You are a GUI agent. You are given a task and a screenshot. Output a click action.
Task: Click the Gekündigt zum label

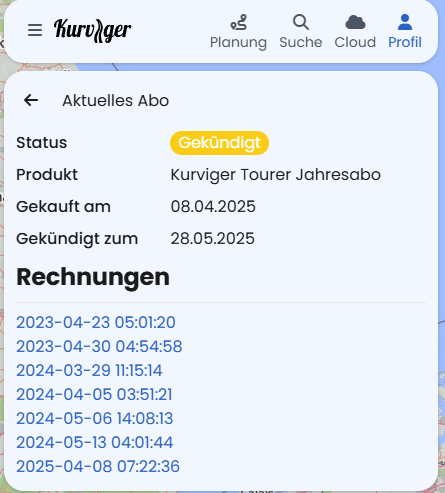pyautogui.click(x=77, y=239)
